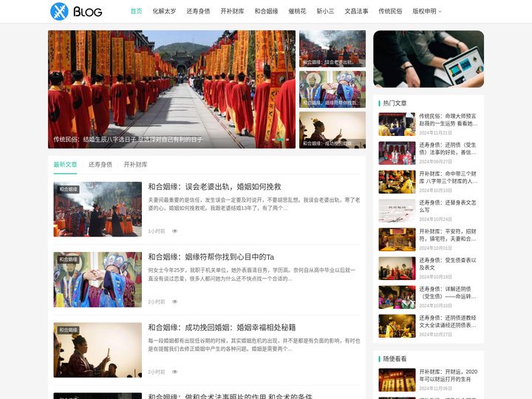Click excerpt starting 何女士今年25岁

point(252,274)
